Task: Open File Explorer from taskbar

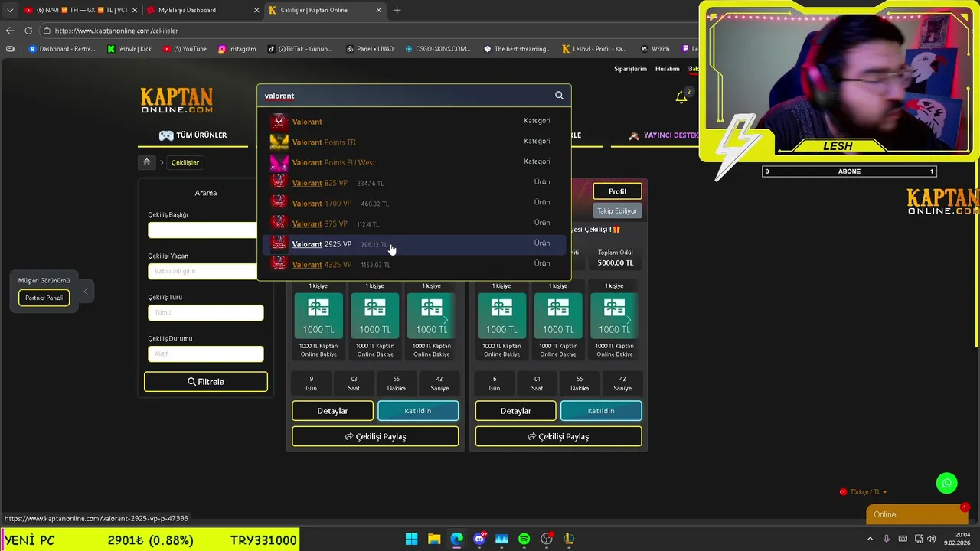Action: point(434,540)
